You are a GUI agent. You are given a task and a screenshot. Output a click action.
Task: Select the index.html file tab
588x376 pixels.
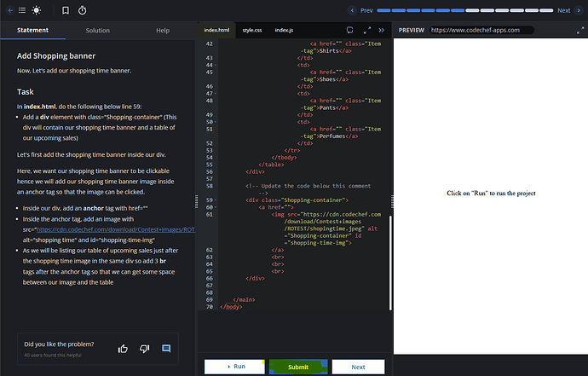[x=216, y=30]
